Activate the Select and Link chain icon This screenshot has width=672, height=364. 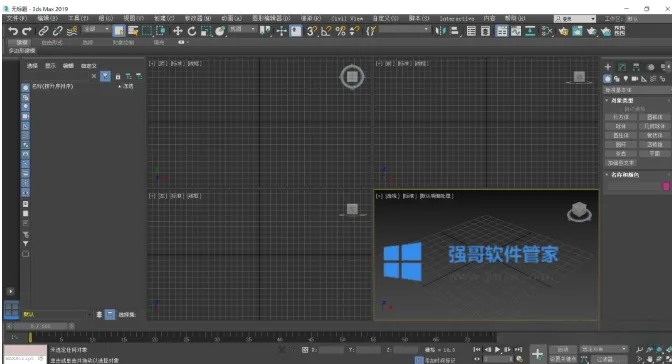[43, 31]
